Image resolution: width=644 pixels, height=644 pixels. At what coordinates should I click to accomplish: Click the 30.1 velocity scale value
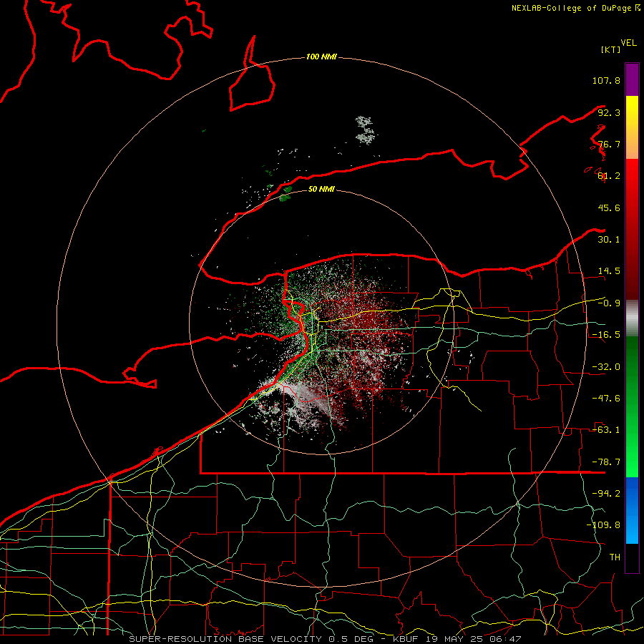609,240
